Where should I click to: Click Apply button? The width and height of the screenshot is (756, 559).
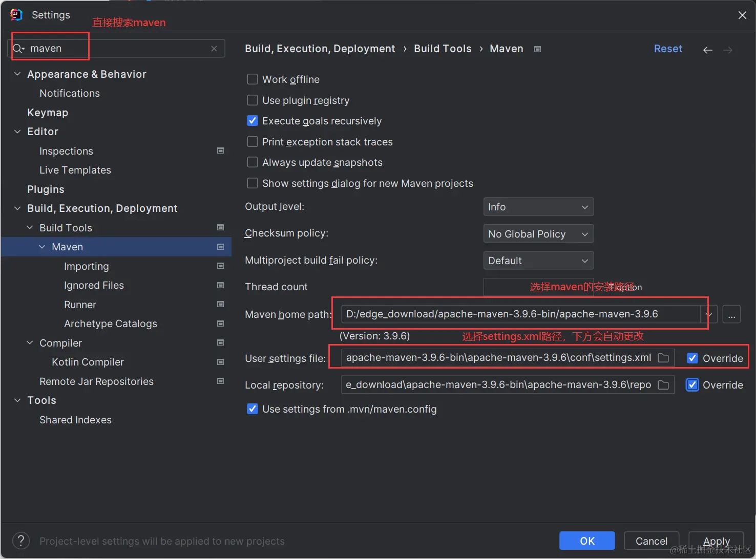pos(716,541)
